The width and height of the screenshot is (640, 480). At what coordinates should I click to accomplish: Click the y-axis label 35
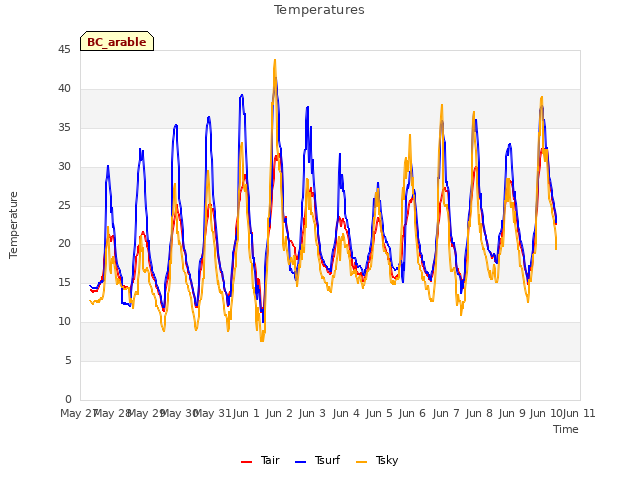pyautogui.click(x=64, y=128)
